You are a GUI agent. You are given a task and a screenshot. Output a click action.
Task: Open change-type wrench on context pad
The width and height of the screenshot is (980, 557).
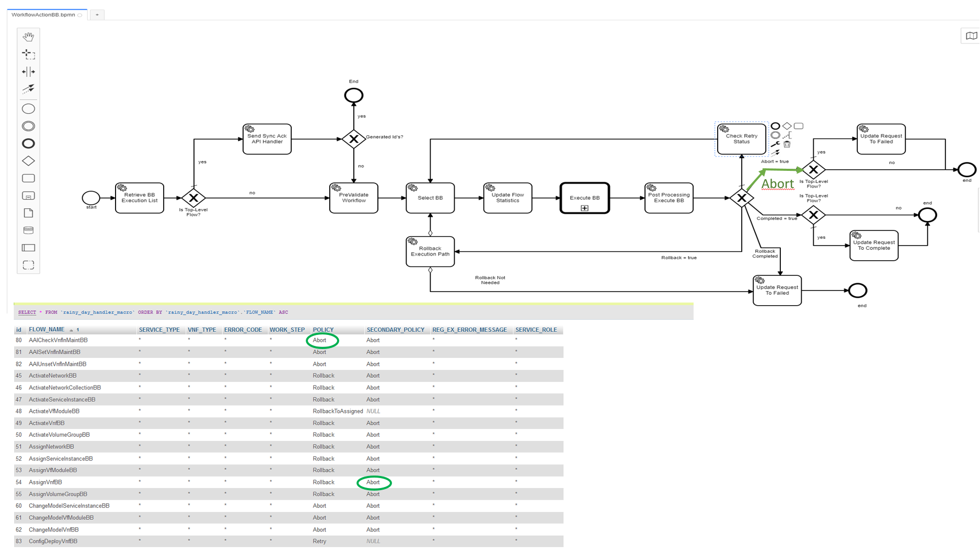776,144
